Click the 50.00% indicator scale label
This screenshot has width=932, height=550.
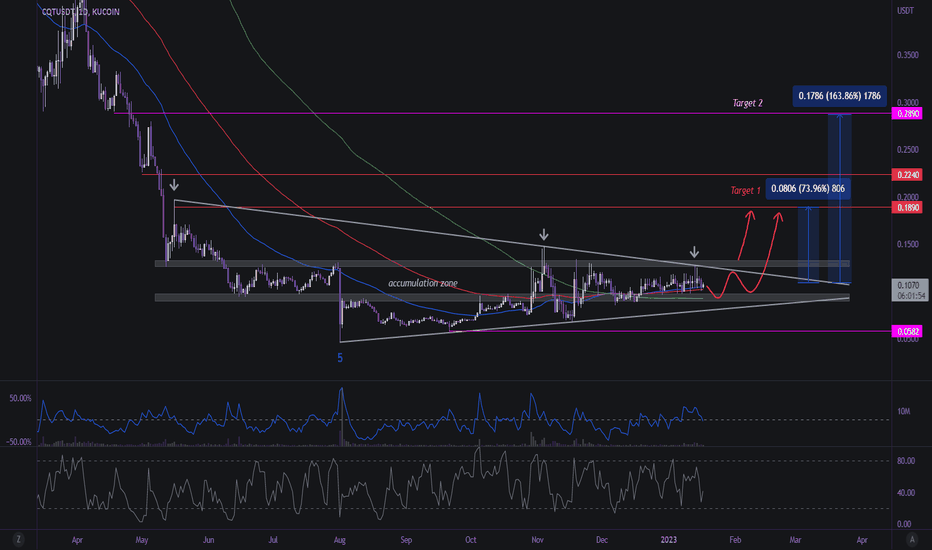(x=20, y=398)
